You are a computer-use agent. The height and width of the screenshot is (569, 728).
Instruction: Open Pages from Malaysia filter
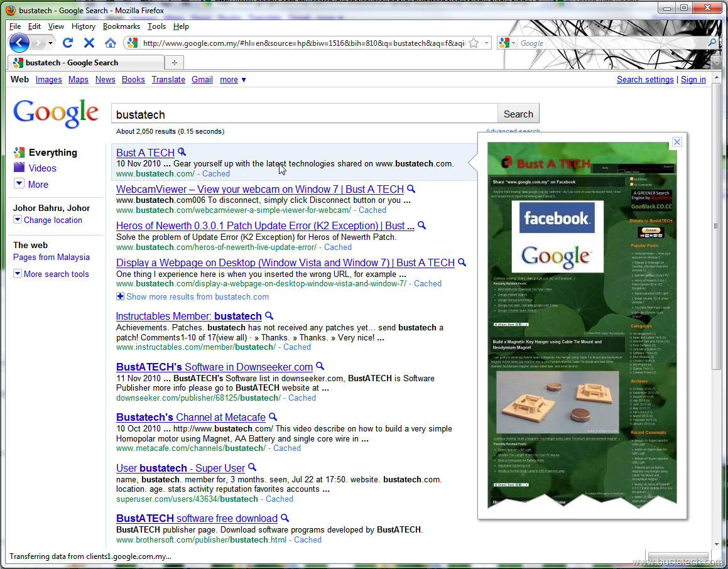pos(51,257)
